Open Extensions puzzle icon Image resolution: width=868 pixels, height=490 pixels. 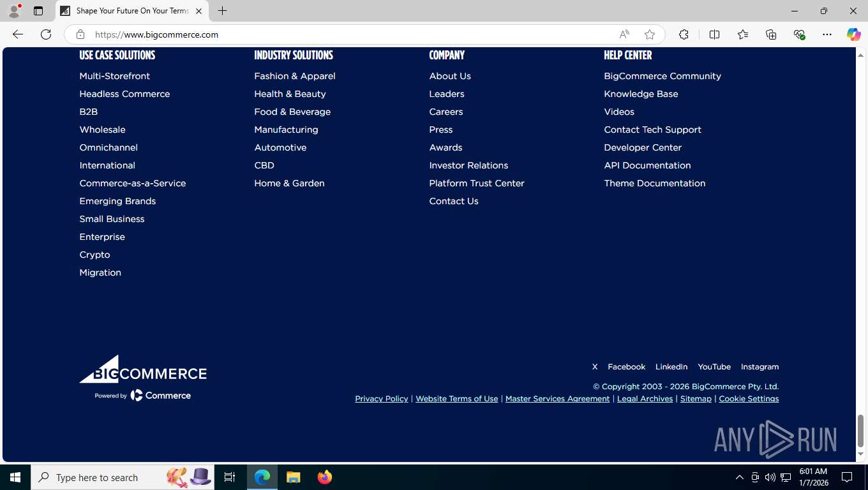pyautogui.click(x=684, y=34)
